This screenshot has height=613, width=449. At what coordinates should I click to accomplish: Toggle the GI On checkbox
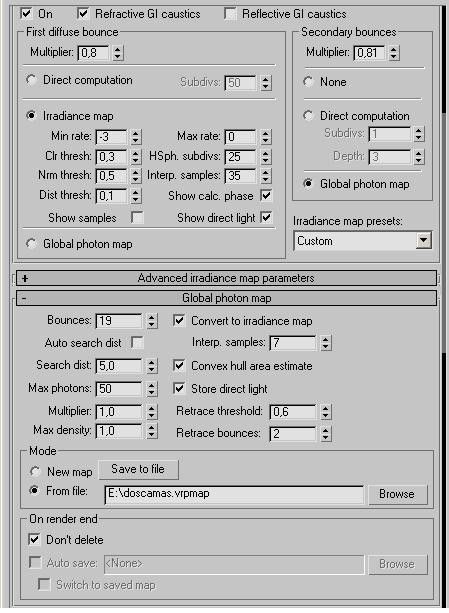click(26, 14)
